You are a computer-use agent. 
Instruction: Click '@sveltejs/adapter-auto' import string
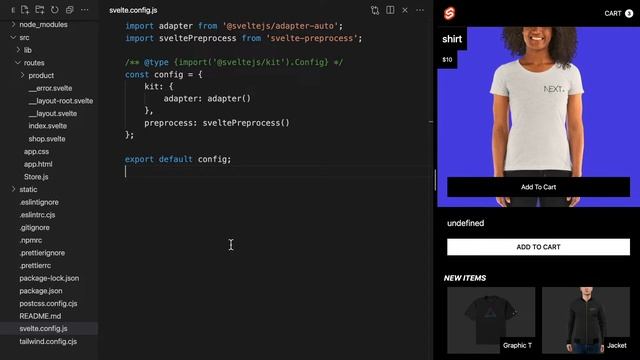280,26
